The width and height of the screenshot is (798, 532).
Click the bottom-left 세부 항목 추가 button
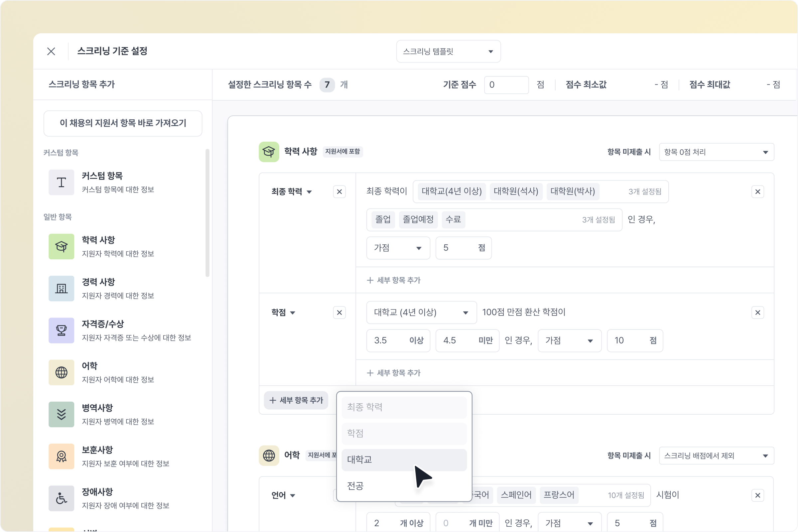296,400
